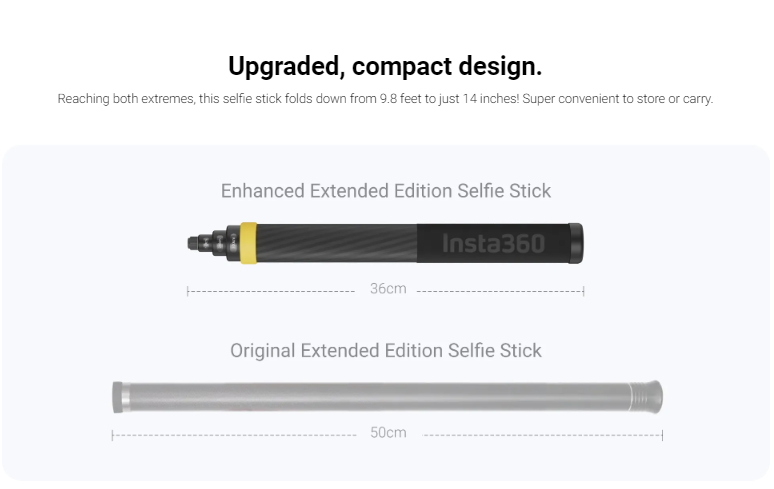774x489 pixels.
Task: Click the ribbed right end of original stick
Action: (x=646, y=397)
